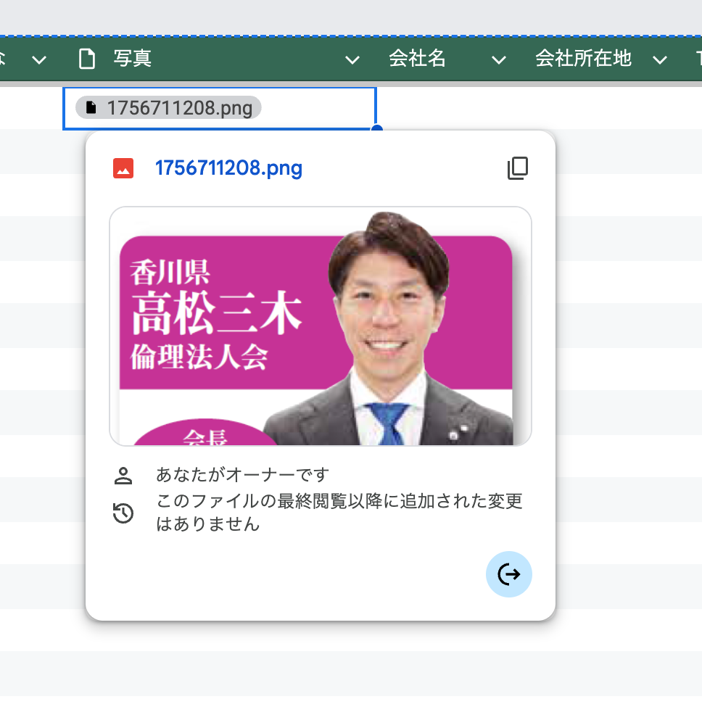
Task: Click the blue selection handle on the cell corner
Action: pos(376,129)
